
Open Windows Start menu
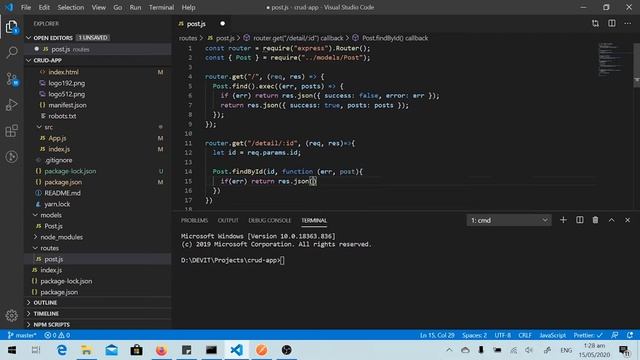click(x=12, y=350)
